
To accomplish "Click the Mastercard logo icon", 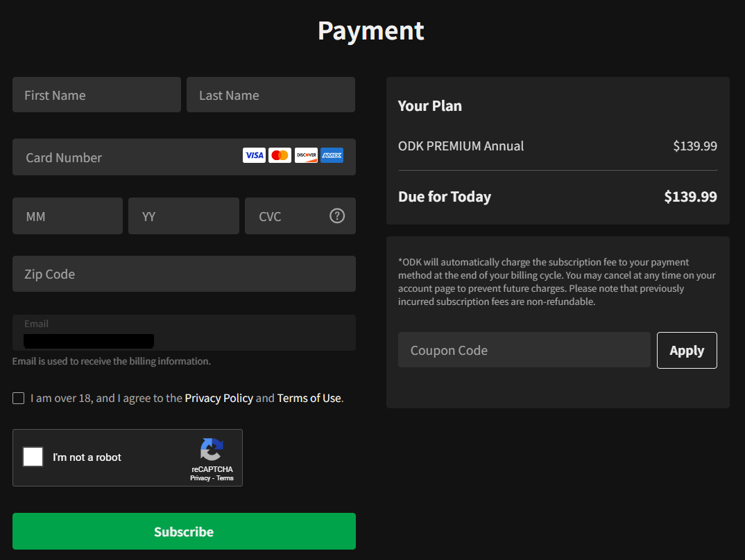I will point(280,155).
